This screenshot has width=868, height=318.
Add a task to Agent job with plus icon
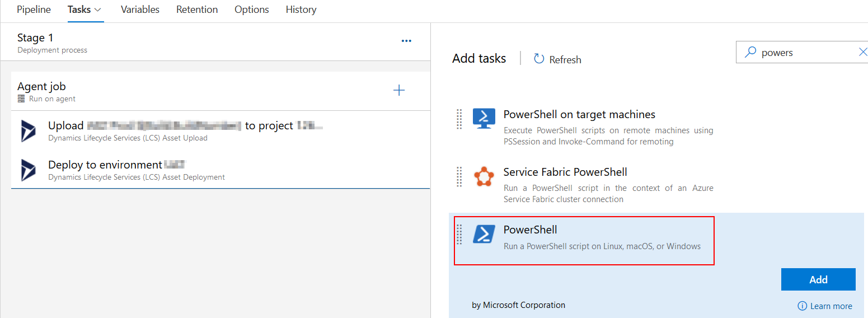coord(399,90)
